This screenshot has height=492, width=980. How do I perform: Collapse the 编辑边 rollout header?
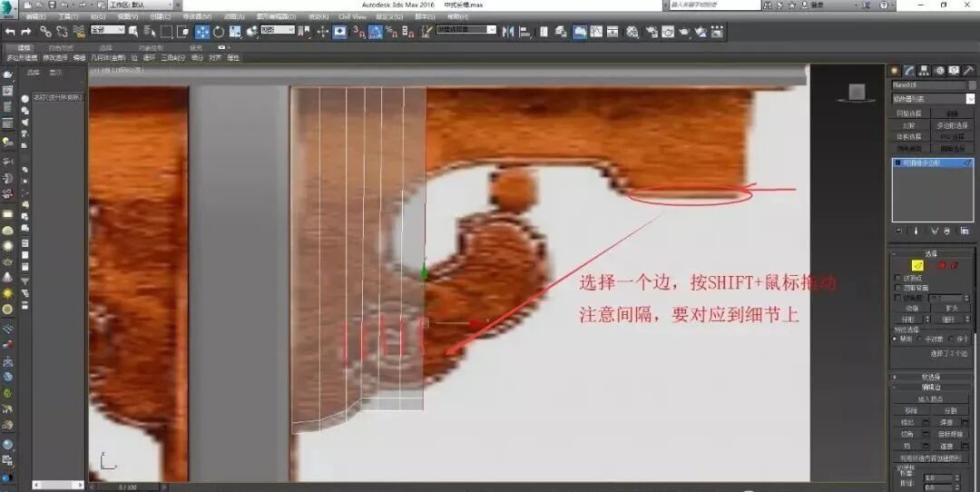coord(931,388)
